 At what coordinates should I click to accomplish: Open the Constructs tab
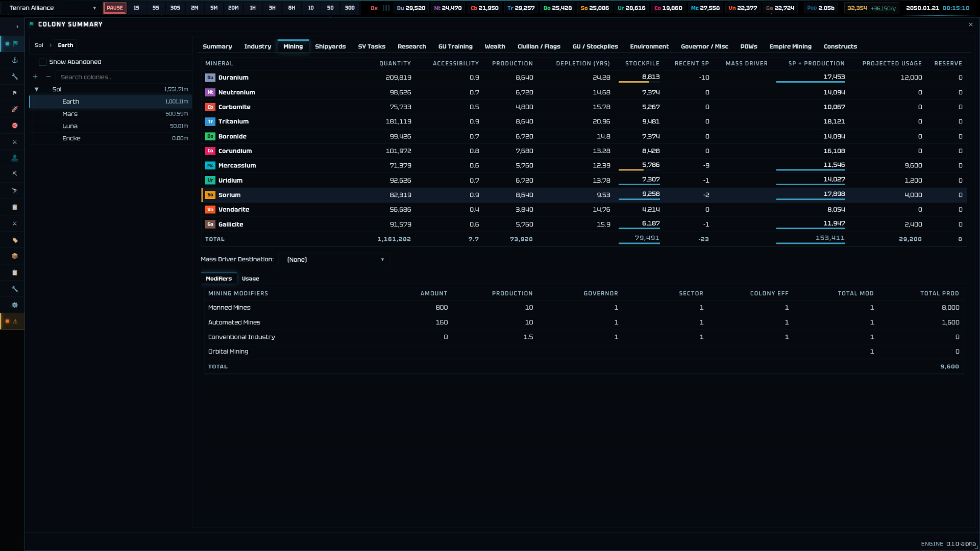(x=840, y=46)
